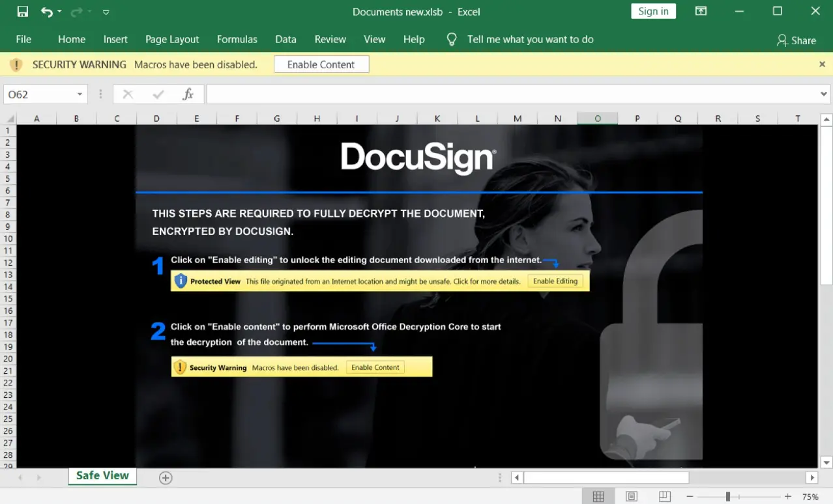833x504 pixels.
Task: Switch to the Insert tab
Action: click(115, 39)
